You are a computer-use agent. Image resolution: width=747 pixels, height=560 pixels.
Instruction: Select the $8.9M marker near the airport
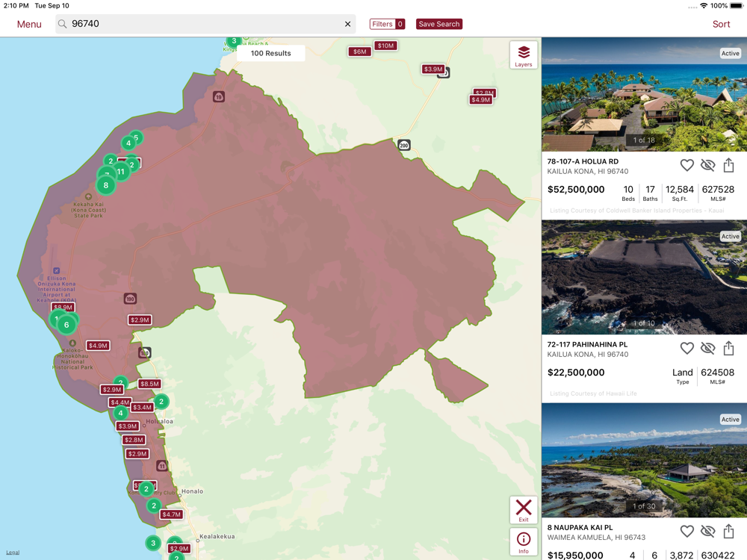click(63, 307)
